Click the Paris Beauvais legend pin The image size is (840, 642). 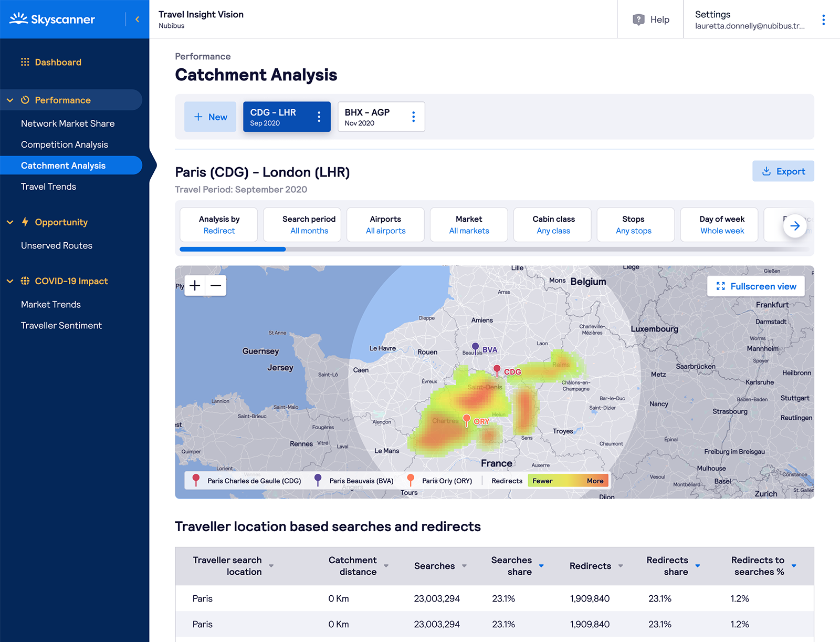pos(318,480)
